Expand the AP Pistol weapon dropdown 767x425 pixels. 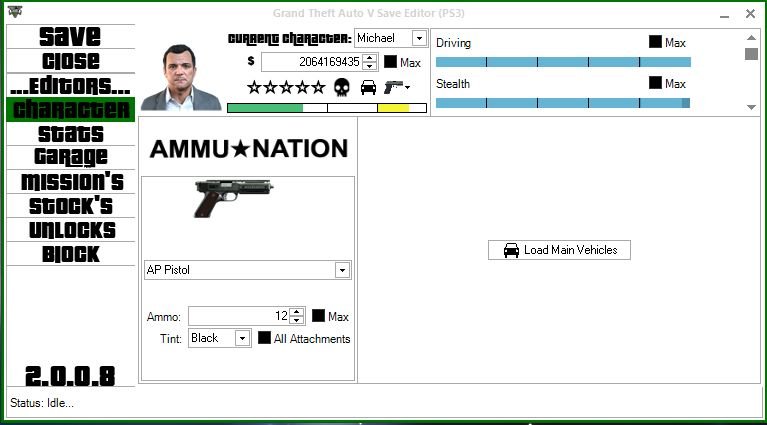pyautogui.click(x=342, y=270)
